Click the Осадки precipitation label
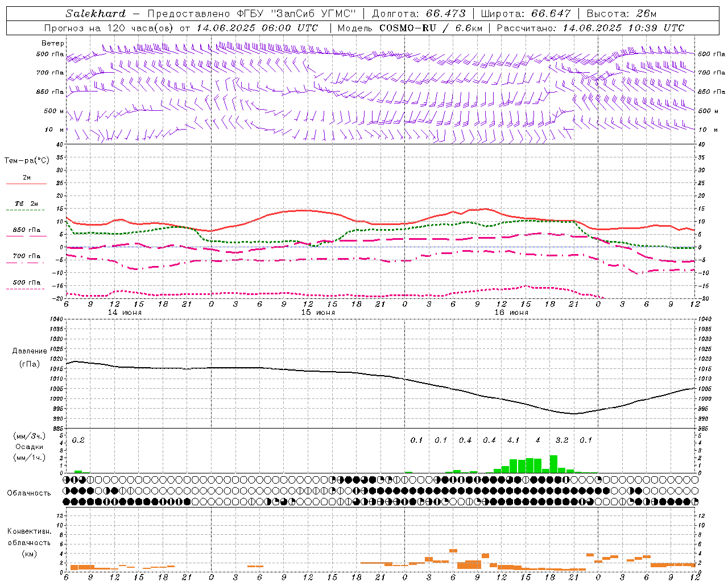 [29, 447]
